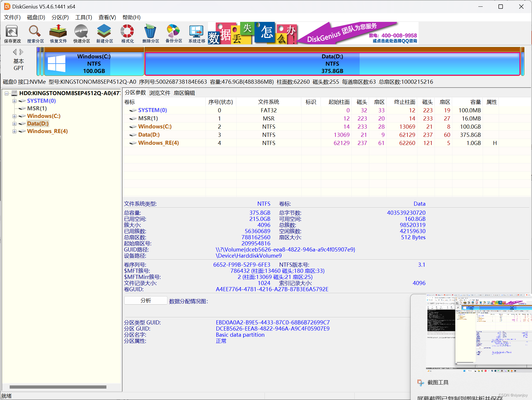
Task: Select SYSTEM(0) label in the left tree
Action: click(x=41, y=101)
